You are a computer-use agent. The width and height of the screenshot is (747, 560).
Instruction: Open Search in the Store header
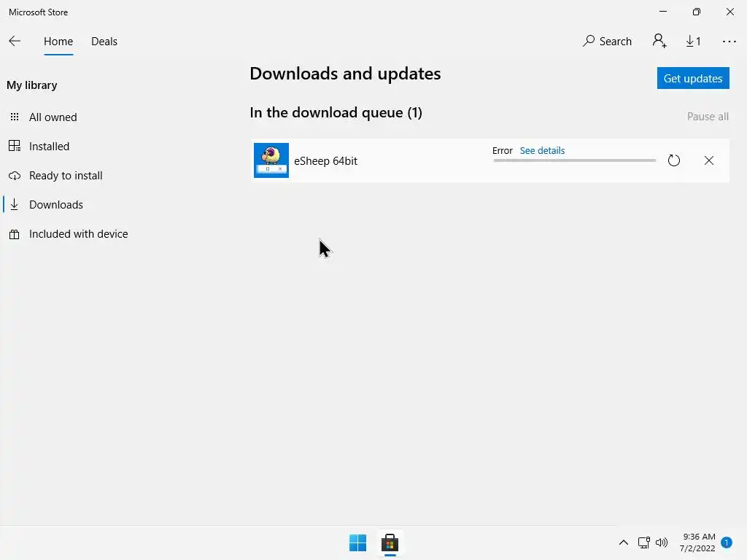pyautogui.click(x=607, y=42)
